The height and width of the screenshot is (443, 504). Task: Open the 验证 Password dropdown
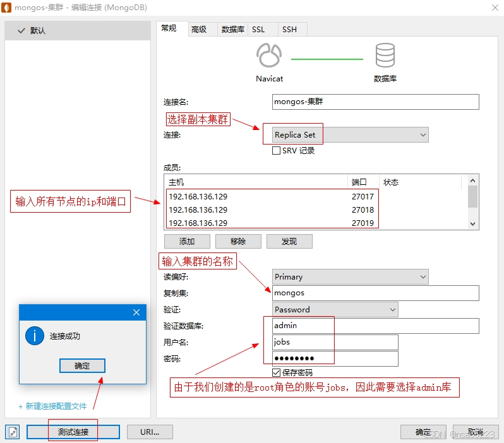point(335,310)
